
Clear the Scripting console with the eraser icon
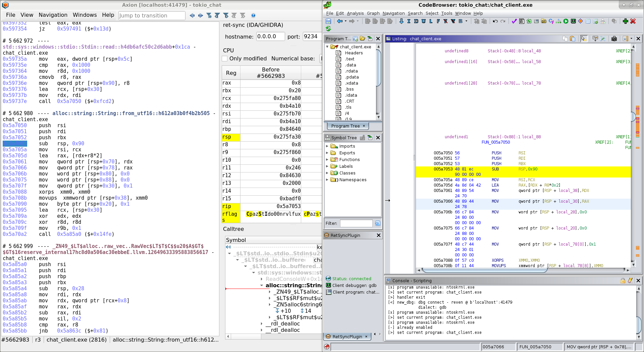coord(631,281)
